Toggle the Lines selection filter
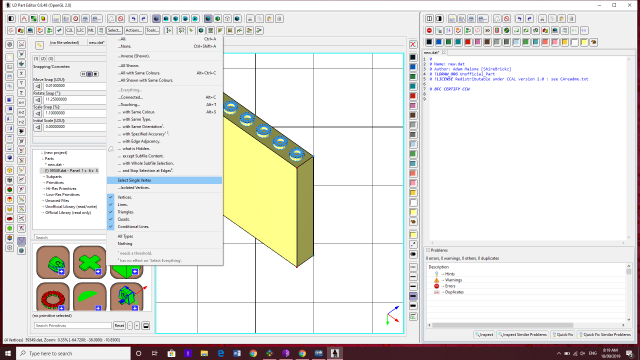 (164, 204)
